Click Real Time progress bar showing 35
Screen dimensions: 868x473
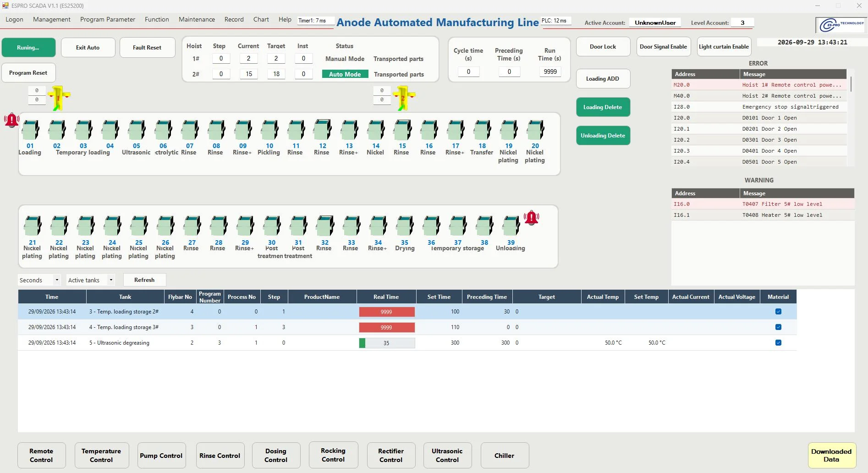tap(387, 343)
